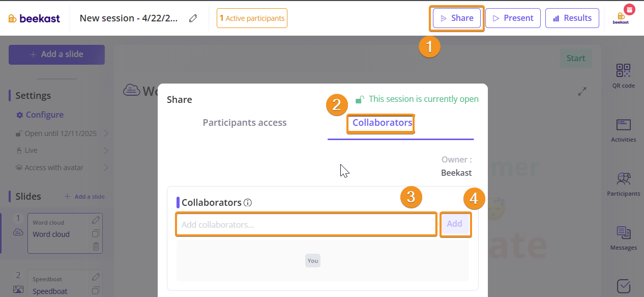Image resolution: width=644 pixels, height=297 pixels.
Task: Open the Results view
Action: coord(572,18)
